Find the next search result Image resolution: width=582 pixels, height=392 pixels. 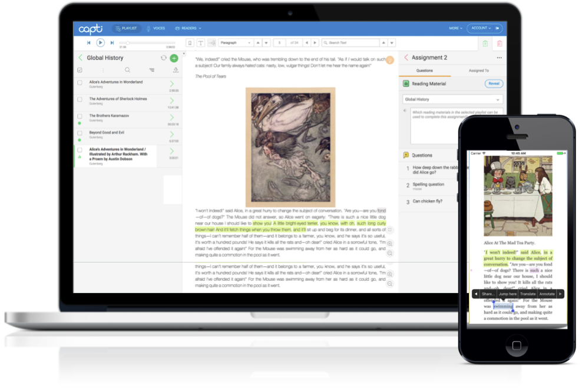[x=392, y=43]
